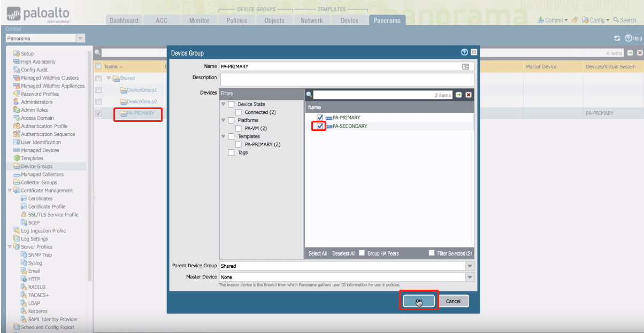Click the green arrow apply filter icon in Devices
This screenshot has height=333, width=644.
[458, 95]
